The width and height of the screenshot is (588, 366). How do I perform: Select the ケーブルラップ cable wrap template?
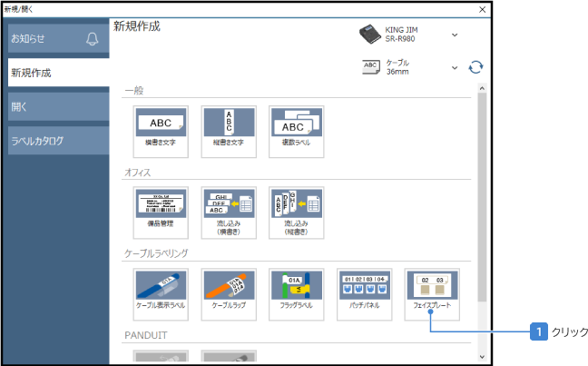tap(229, 294)
